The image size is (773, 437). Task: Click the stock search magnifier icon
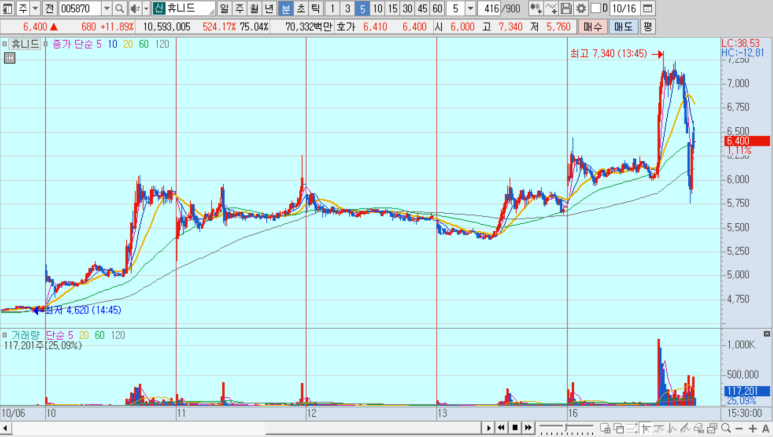click(x=119, y=8)
